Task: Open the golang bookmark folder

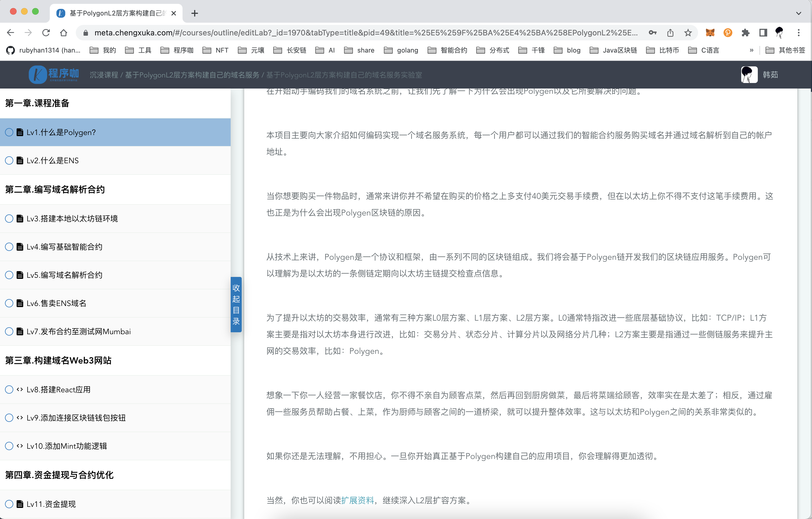Action: [401, 50]
